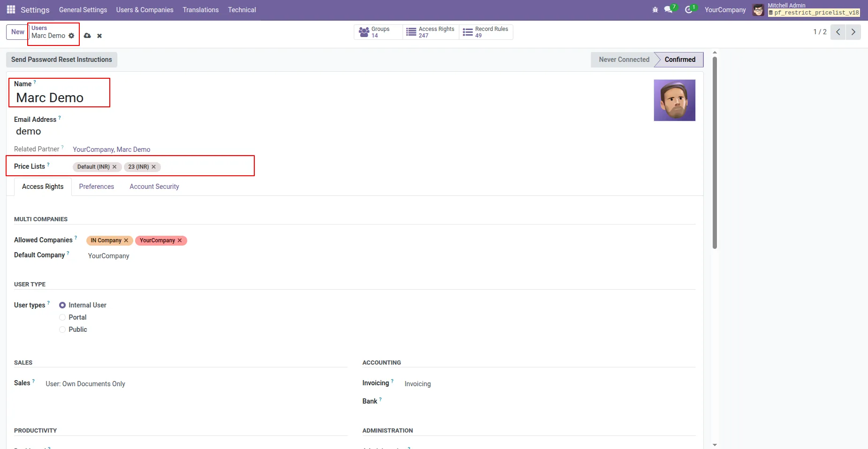Click the gear actions icon beside Marc Demo
This screenshot has width=868, height=449.
click(x=71, y=36)
